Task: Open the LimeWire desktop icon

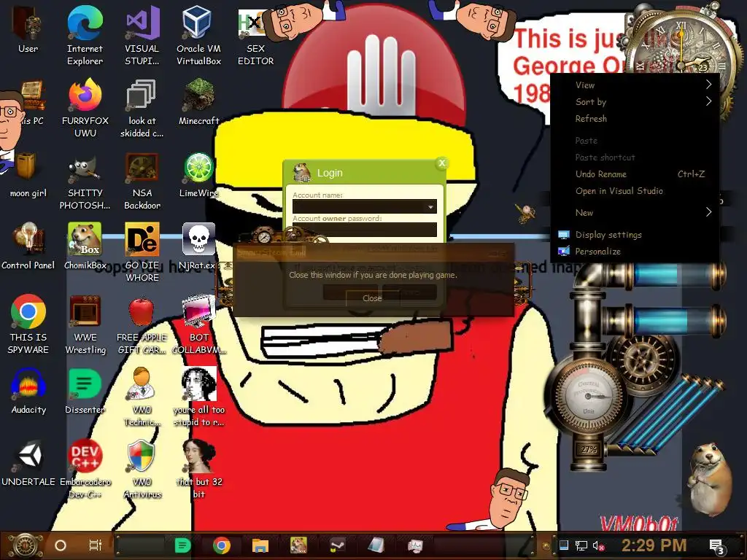Action: tap(198, 174)
